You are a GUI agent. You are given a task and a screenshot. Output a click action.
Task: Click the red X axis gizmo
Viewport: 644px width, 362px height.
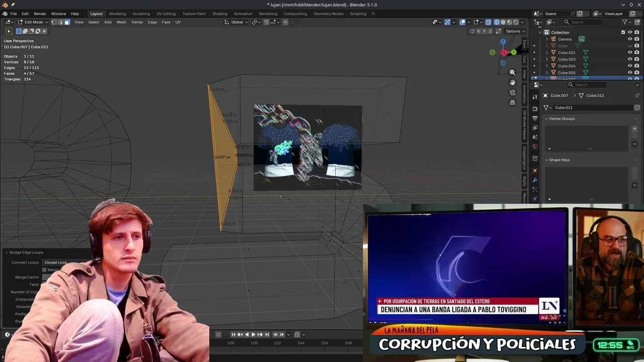pyautogui.click(x=504, y=53)
